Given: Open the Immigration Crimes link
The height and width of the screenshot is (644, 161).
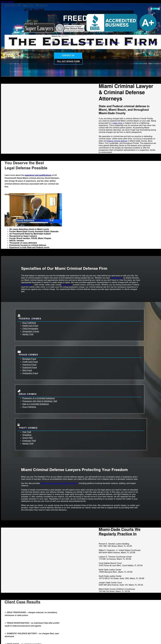Looking at the screenshot, I should (x=30, y=332).
